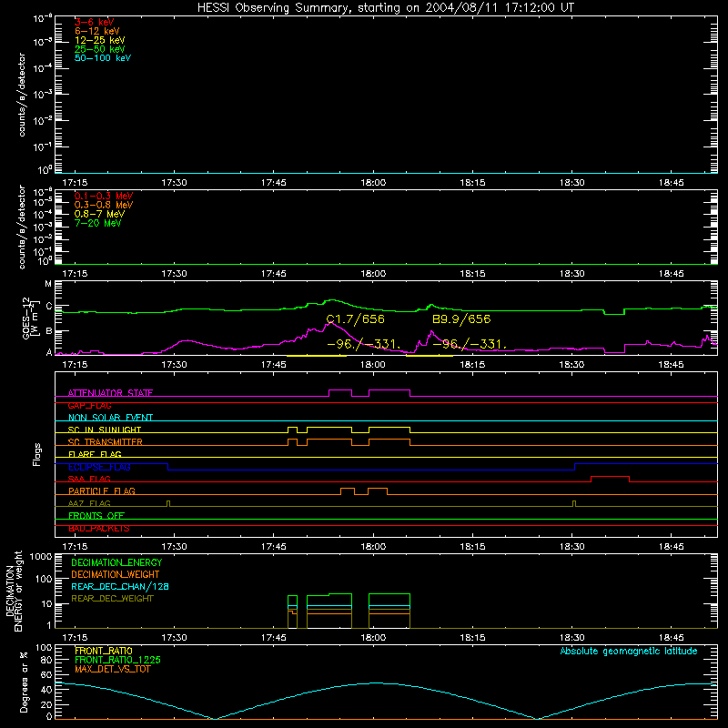Click the yellow flare interval bar under B9.9
The height and width of the screenshot is (728, 728).
pyautogui.click(x=430, y=356)
